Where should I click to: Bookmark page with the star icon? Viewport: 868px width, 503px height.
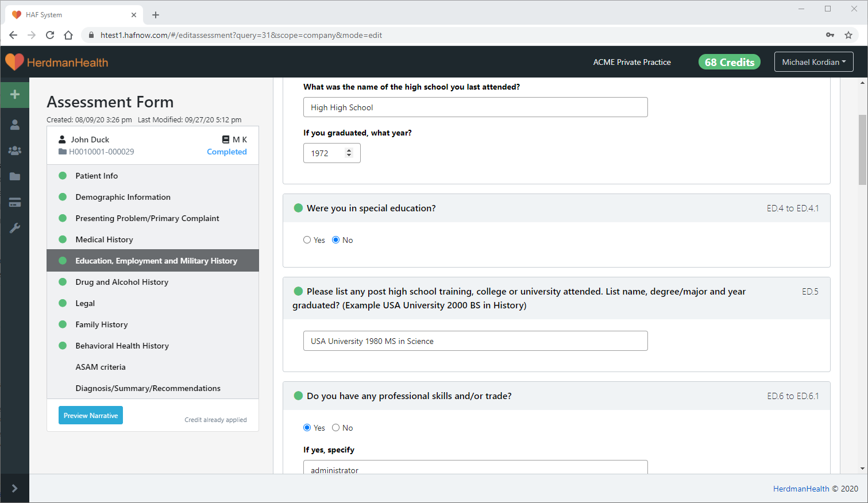tap(848, 35)
